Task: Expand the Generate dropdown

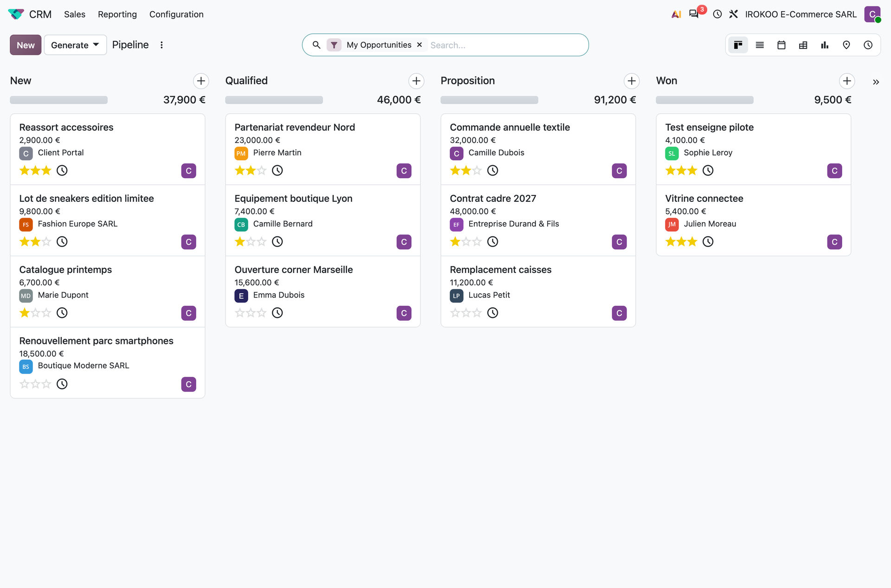Action: (75, 45)
